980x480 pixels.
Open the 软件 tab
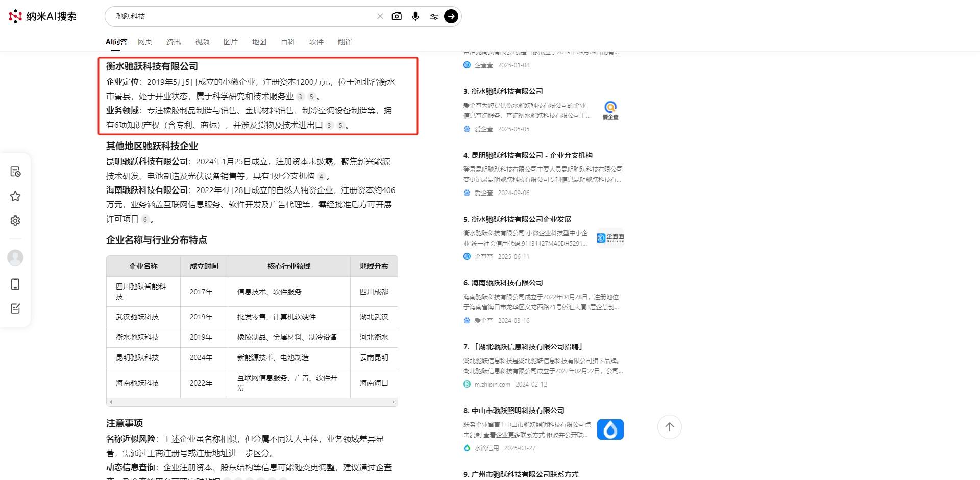pos(316,42)
